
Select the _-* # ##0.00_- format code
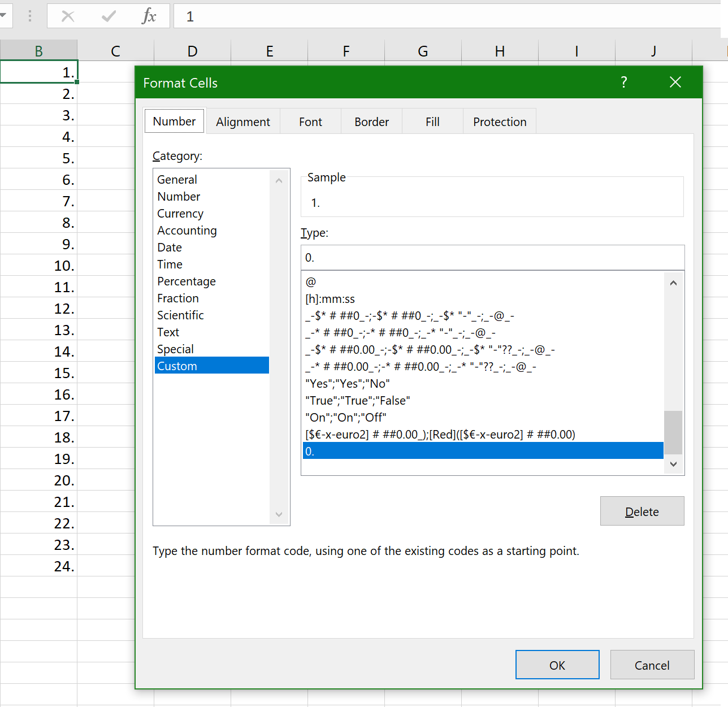click(x=483, y=367)
